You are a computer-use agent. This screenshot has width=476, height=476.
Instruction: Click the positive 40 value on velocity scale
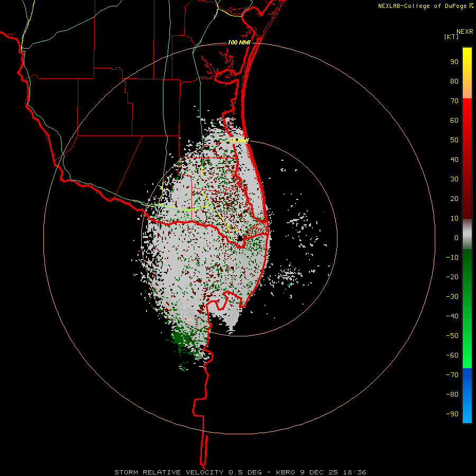(454, 159)
